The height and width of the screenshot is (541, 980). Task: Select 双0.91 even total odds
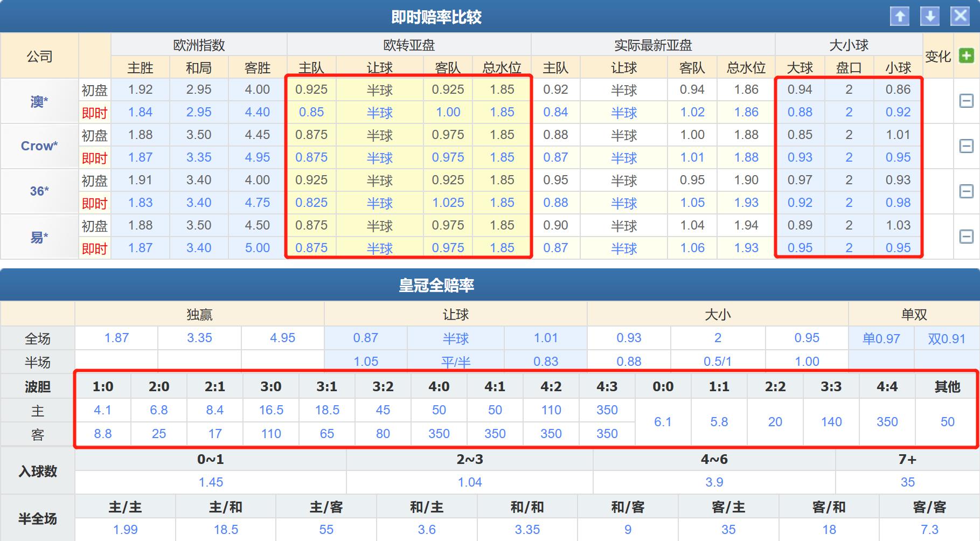coord(947,338)
